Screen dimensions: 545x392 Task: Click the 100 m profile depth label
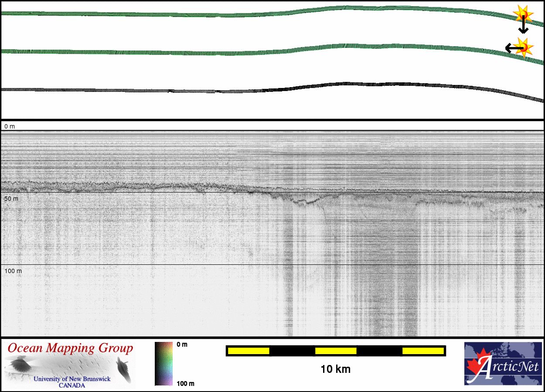point(13,271)
